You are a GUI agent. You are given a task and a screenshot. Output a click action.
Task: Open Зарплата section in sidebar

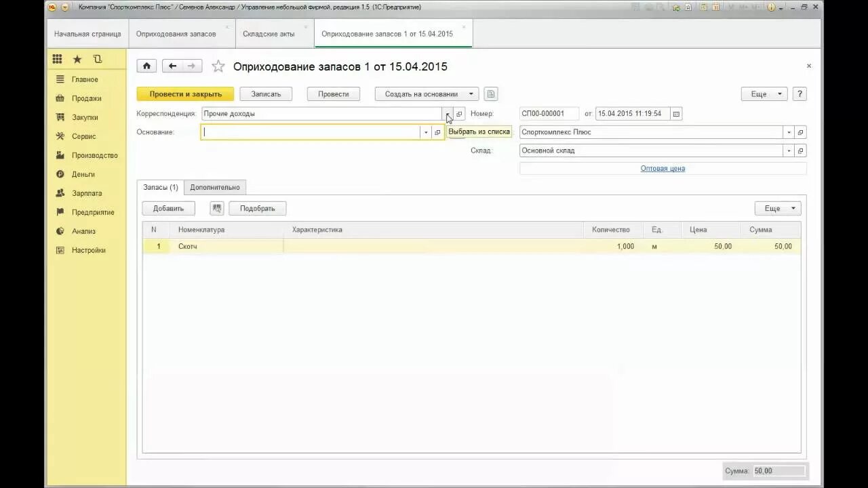click(85, 193)
